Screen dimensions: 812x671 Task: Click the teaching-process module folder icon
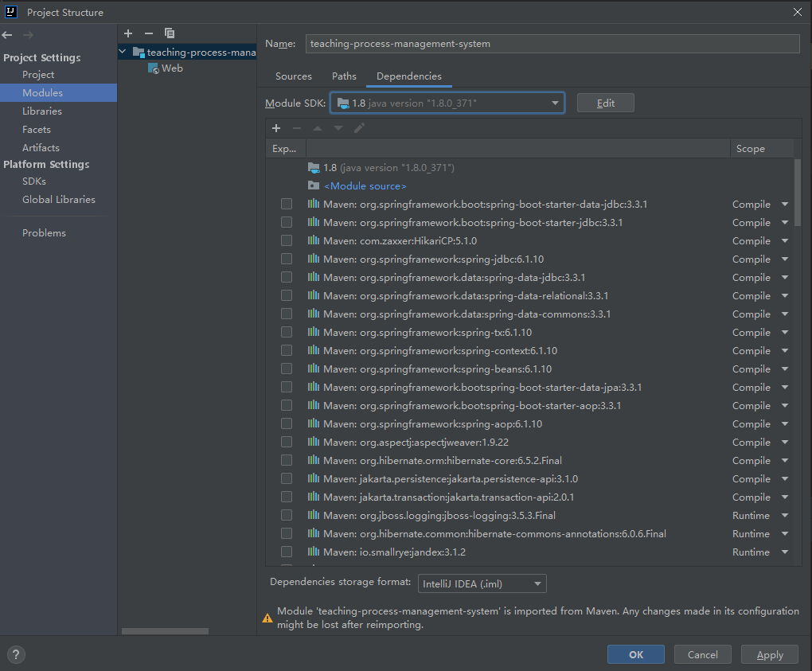(x=139, y=52)
